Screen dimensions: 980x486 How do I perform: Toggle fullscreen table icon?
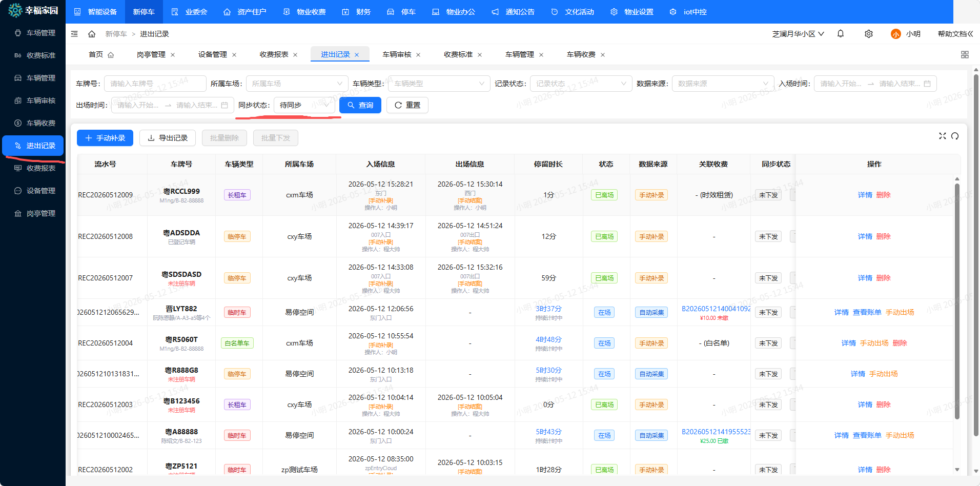click(x=942, y=136)
